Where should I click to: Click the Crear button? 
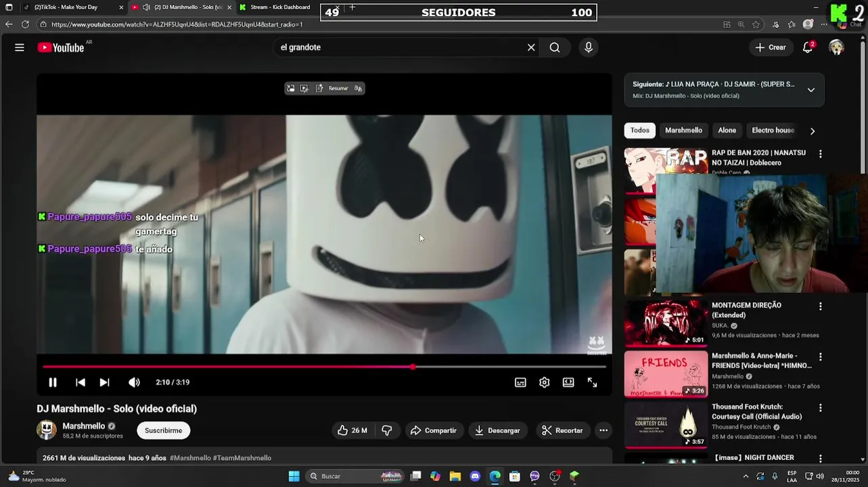(x=771, y=47)
